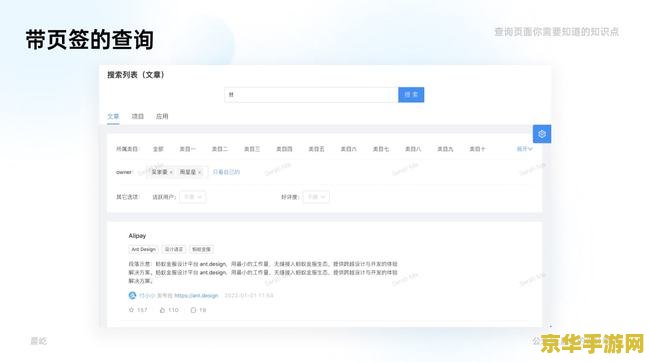Expand category list via 展开 chevron
650x362 pixels.
coord(524,149)
